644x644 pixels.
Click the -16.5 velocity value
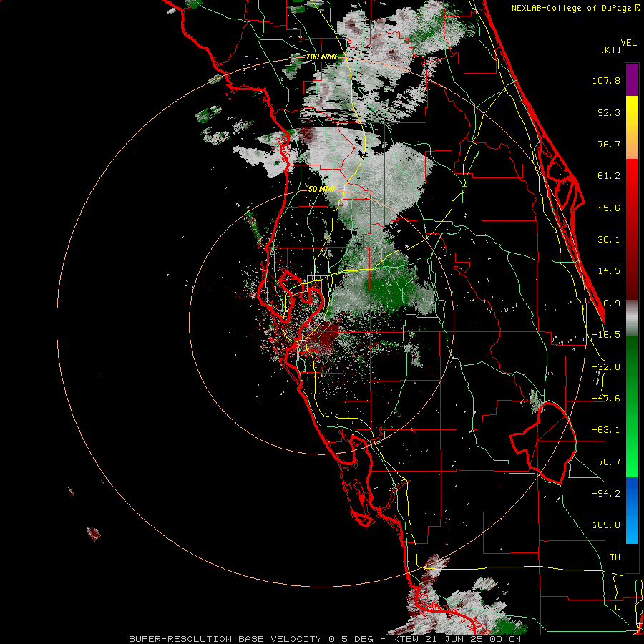(x=606, y=335)
